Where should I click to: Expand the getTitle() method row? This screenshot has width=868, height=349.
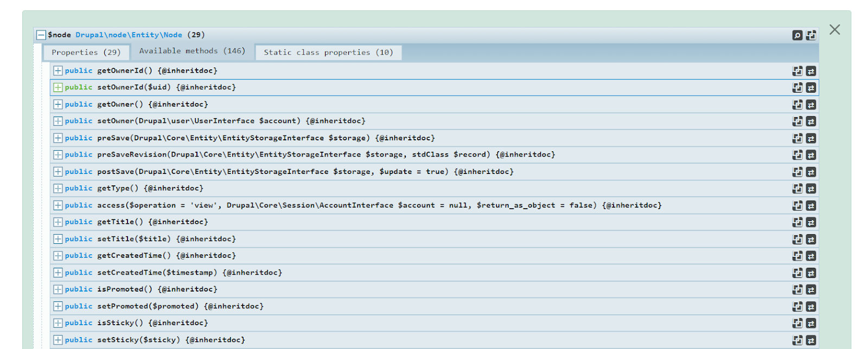click(58, 222)
